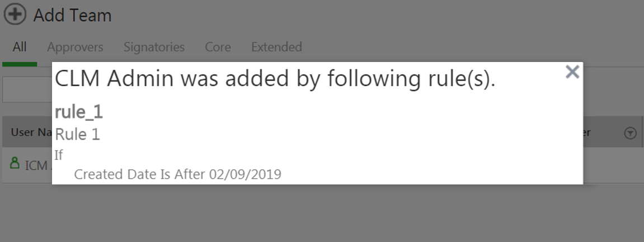The width and height of the screenshot is (644, 242).
Task: Select the Signatories tab
Action: [x=154, y=47]
